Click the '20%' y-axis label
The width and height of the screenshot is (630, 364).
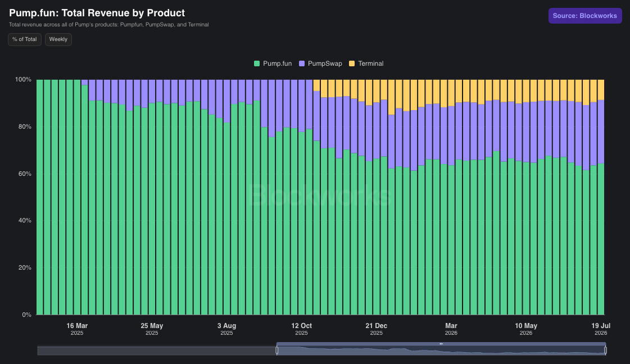25,267
